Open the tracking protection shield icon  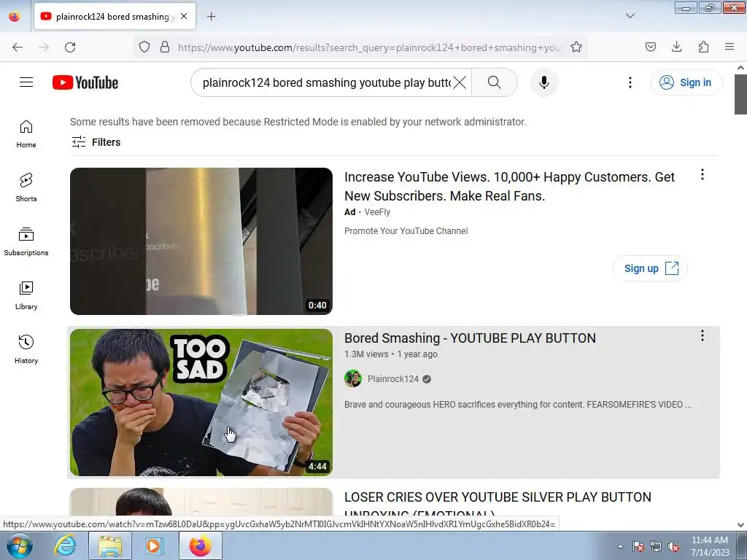tap(144, 47)
